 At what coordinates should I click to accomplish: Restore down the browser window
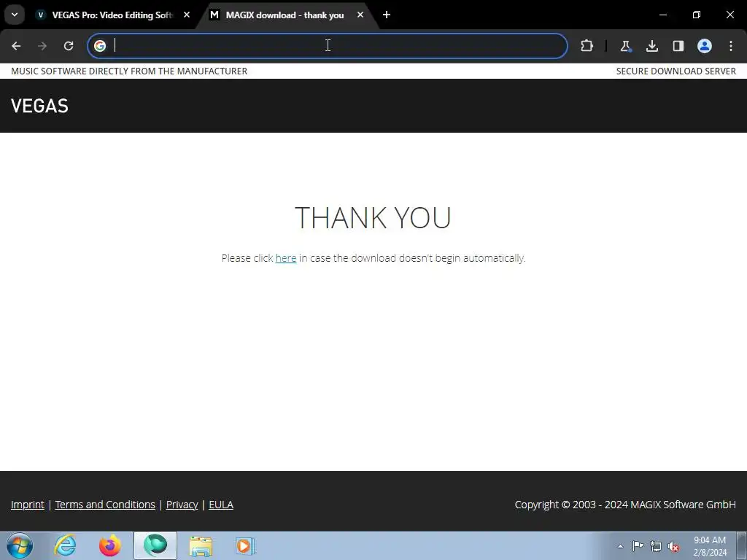pyautogui.click(x=697, y=15)
